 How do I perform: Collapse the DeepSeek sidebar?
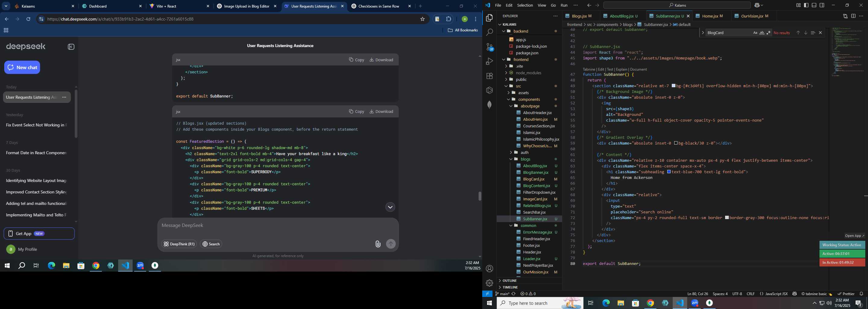click(71, 47)
